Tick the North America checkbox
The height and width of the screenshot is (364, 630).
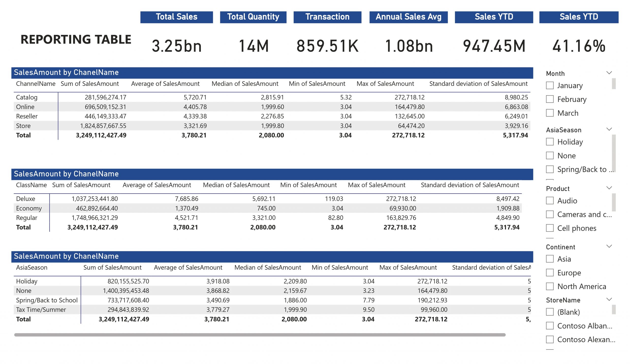pos(550,286)
